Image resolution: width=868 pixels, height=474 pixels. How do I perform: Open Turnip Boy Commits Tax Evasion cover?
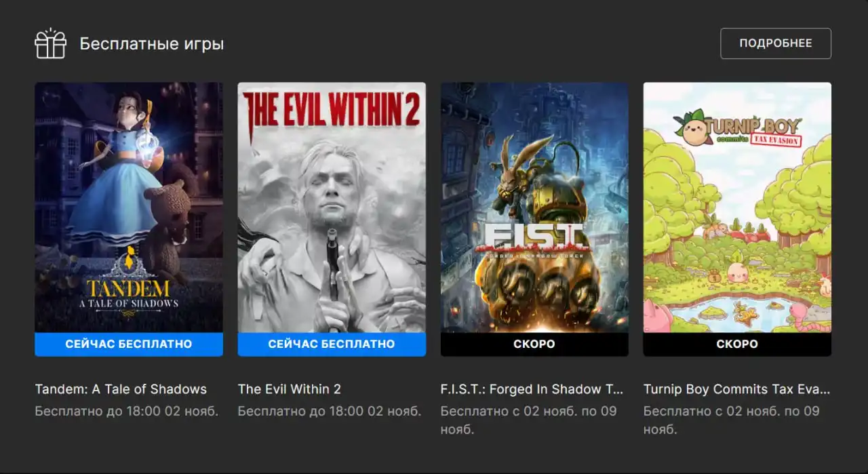[x=737, y=208]
